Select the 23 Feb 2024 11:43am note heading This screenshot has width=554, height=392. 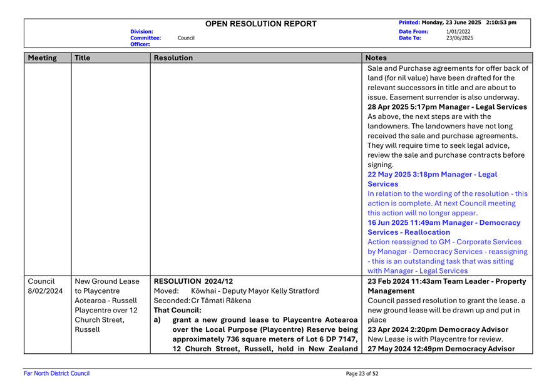[446, 286]
